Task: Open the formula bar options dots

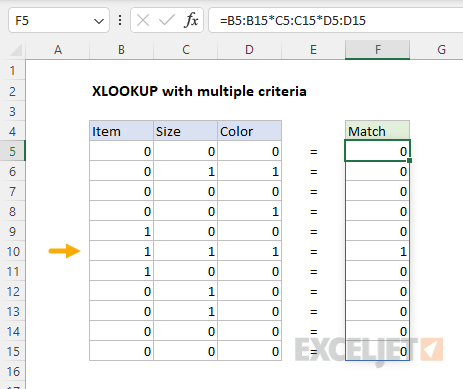Action: pyautogui.click(x=120, y=21)
